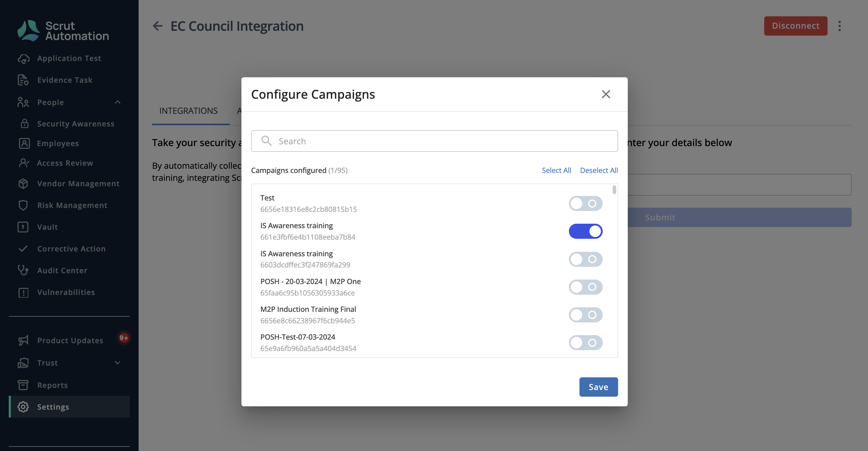Screen dimensions: 868x451
Task: Click the People group icon
Action: pyautogui.click(x=23, y=102)
